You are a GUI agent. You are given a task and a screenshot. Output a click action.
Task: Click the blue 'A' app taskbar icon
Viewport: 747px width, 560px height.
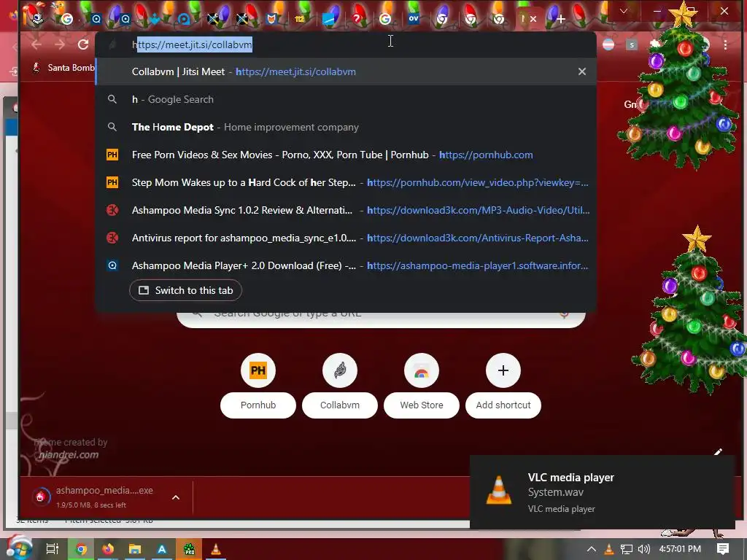coord(162,550)
